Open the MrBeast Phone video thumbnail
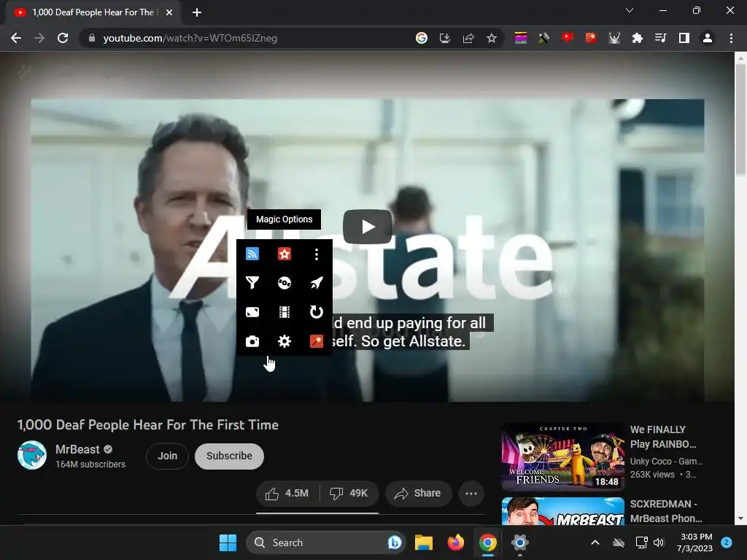The height and width of the screenshot is (560, 747). pyautogui.click(x=562, y=511)
